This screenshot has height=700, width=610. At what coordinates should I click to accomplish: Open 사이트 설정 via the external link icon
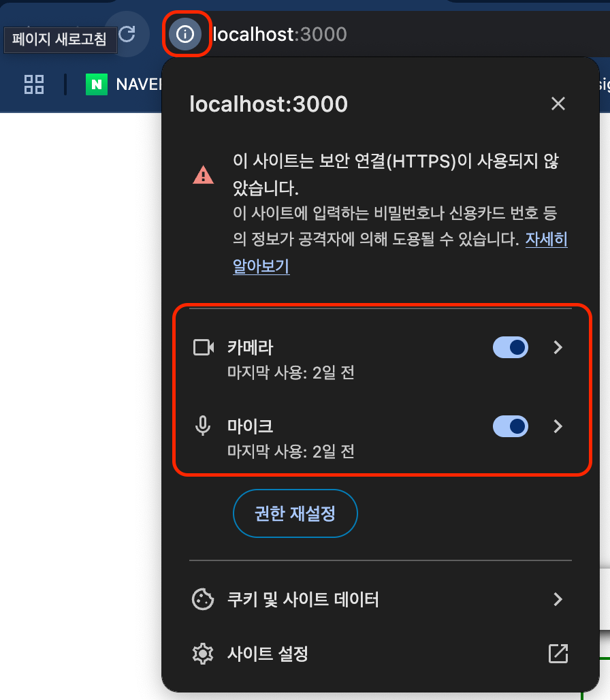pos(558,654)
